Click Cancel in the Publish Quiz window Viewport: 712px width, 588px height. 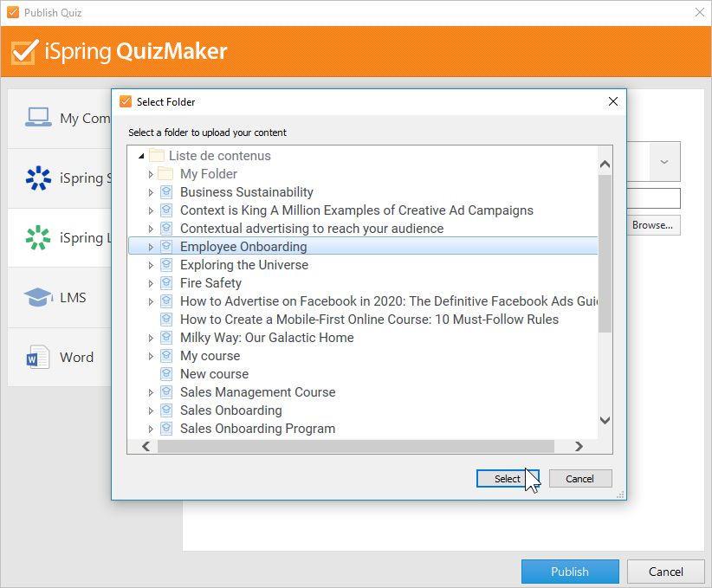coord(665,572)
